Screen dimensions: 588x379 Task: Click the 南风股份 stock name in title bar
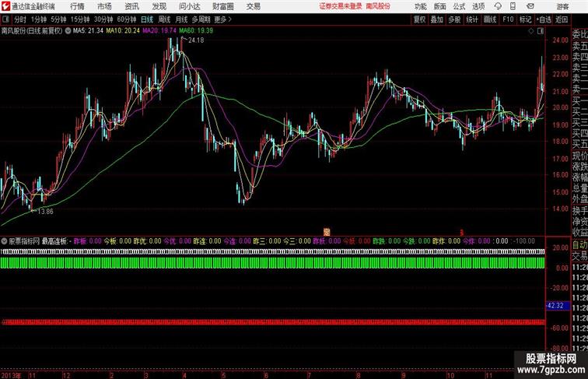[x=378, y=6]
